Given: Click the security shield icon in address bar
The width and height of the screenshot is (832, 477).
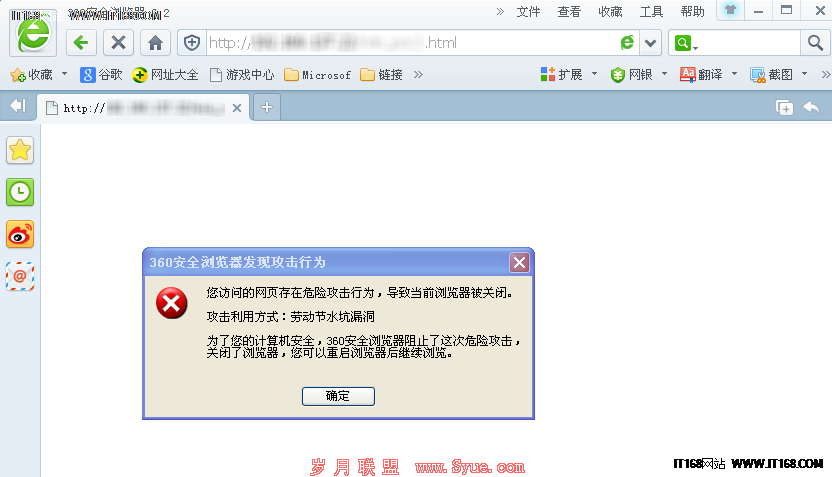Looking at the screenshot, I should 192,42.
